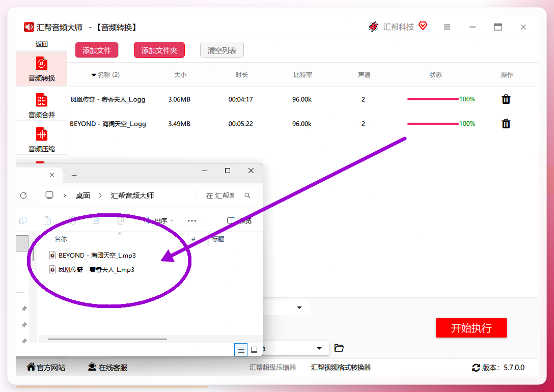The height and width of the screenshot is (392, 554).
Task: Click the 汇帮科技 logo icon
Action: click(373, 26)
